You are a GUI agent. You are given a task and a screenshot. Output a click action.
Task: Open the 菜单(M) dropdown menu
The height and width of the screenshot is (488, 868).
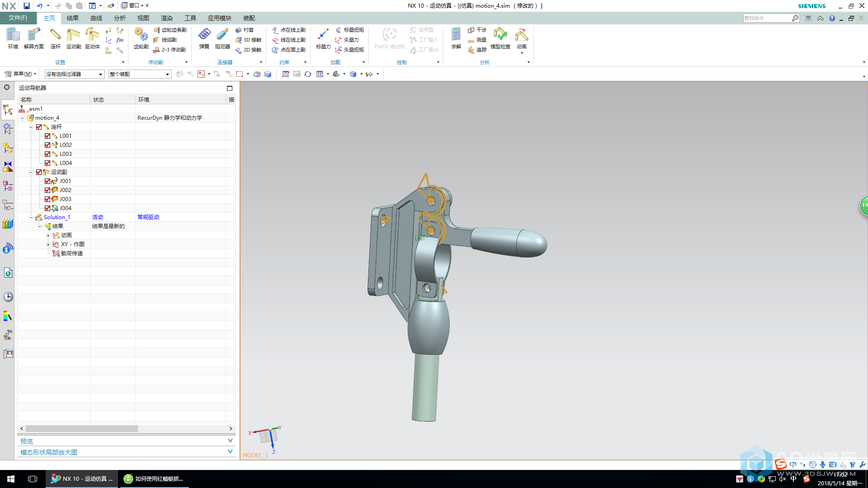pyautogui.click(x=20, y=74)
